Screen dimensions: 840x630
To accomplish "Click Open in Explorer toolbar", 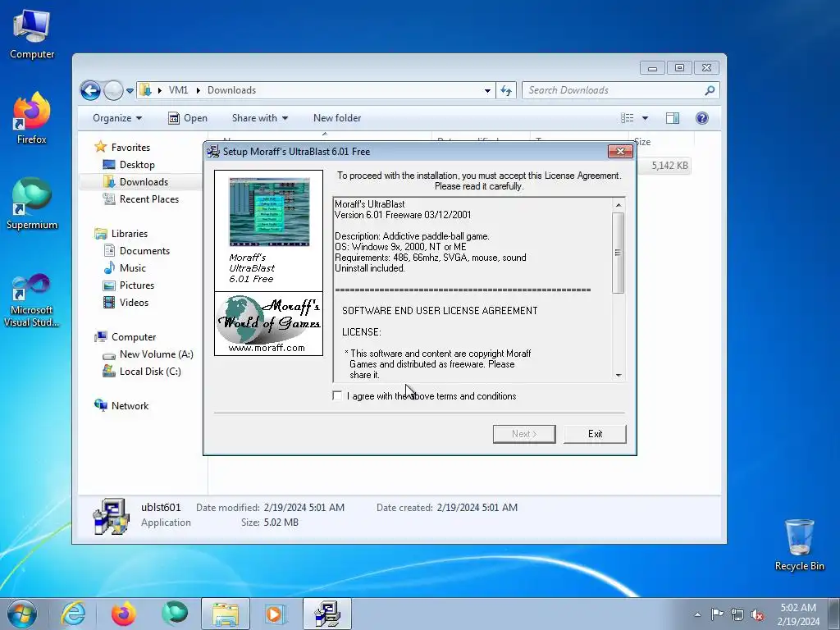I will (x=188, y=118).
